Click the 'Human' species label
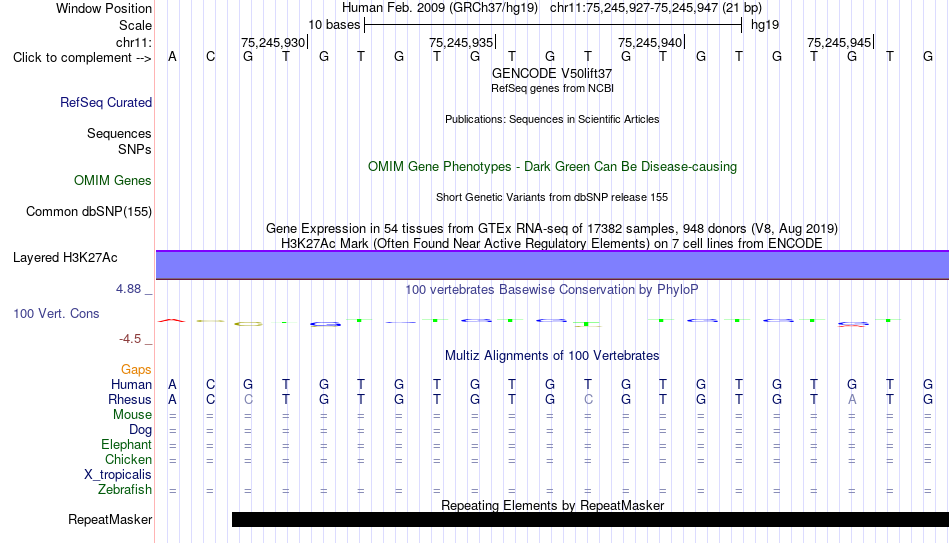Image resolution: width=950 pixels, height=543 pixels. click(131, 385)
